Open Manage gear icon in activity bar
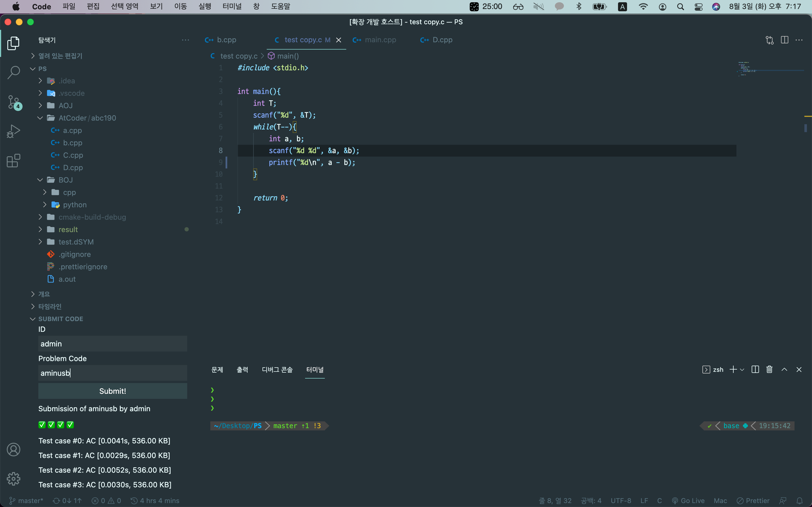Viewport: 812px width, 507px height. coord(14,479)
